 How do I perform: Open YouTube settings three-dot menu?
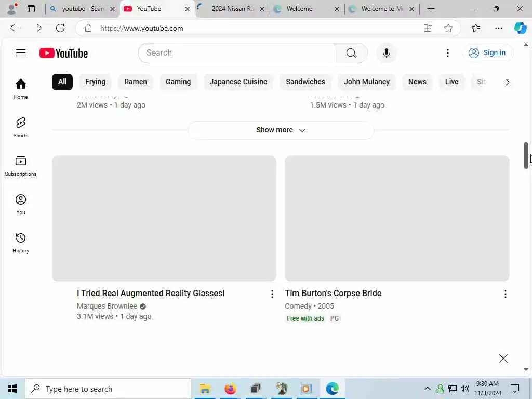point(447,53)
